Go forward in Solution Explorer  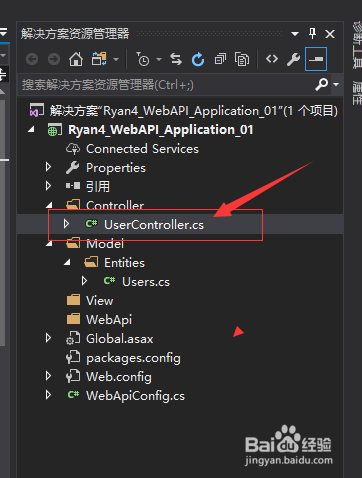point(54,60)
